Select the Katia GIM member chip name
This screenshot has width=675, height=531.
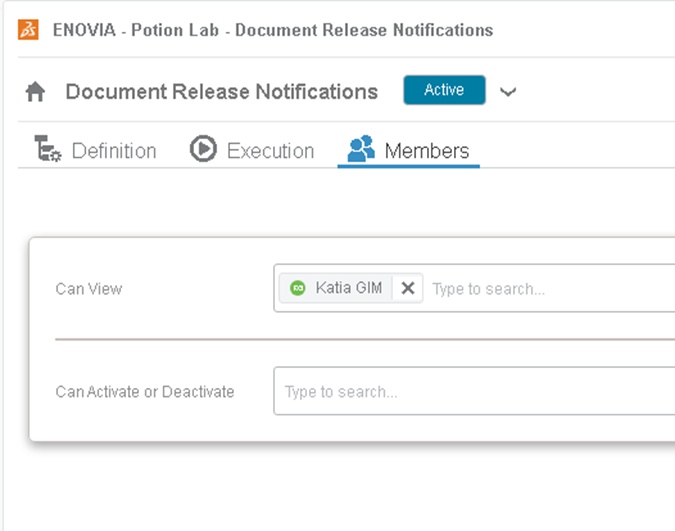point(348,288)
